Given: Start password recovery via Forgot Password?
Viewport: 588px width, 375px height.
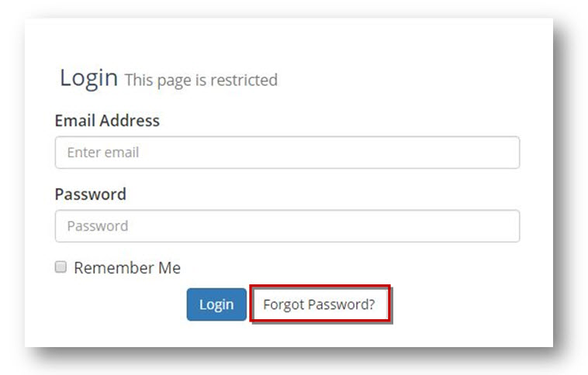Looking at the screenshot, I should [319, 304].
